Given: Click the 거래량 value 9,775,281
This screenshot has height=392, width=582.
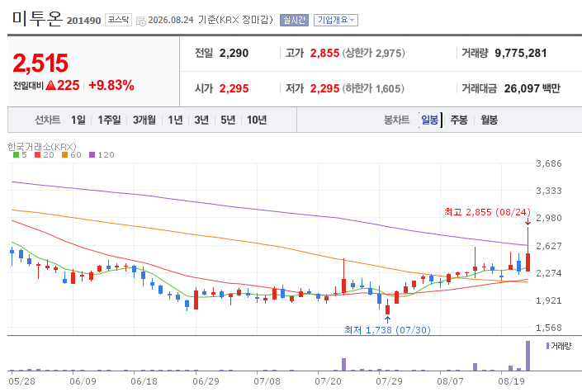Looking at the screenshot, I should click(x=521, y=53).
